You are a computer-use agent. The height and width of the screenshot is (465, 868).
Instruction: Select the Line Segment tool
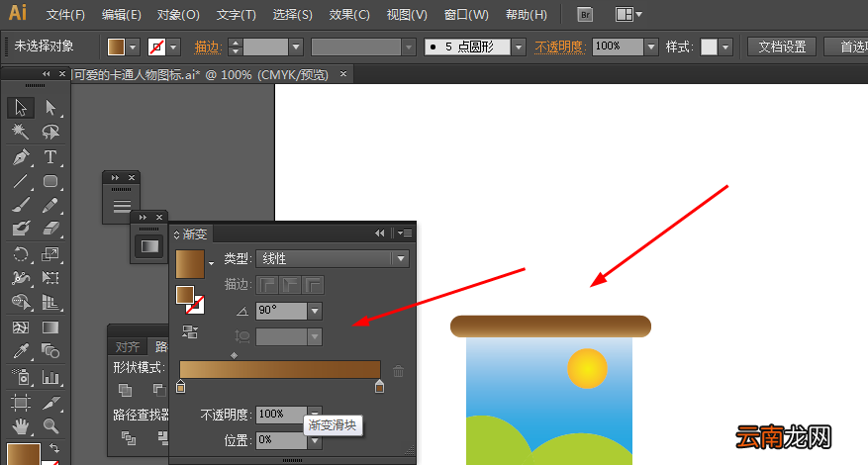pyautogui.click(x=21, y=181)
